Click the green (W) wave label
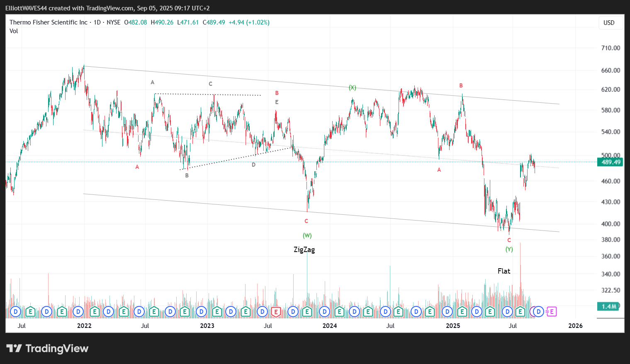630x364 pixels. (307, 235)
